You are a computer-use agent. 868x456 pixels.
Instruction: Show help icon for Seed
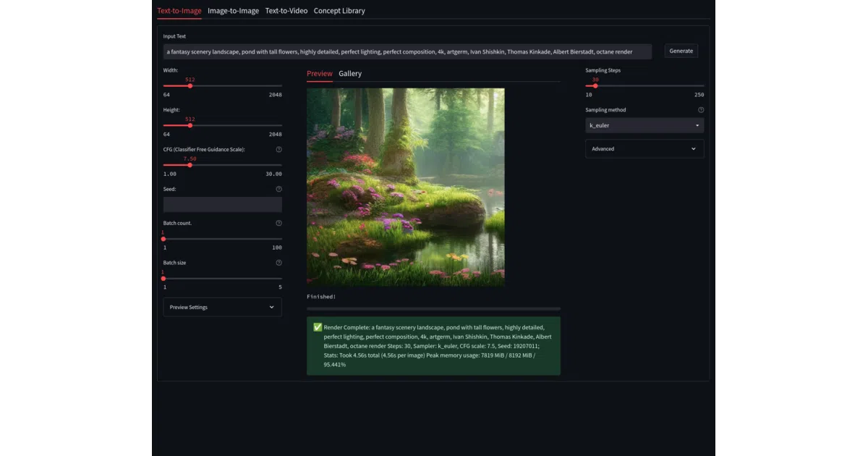pos(279,189)
